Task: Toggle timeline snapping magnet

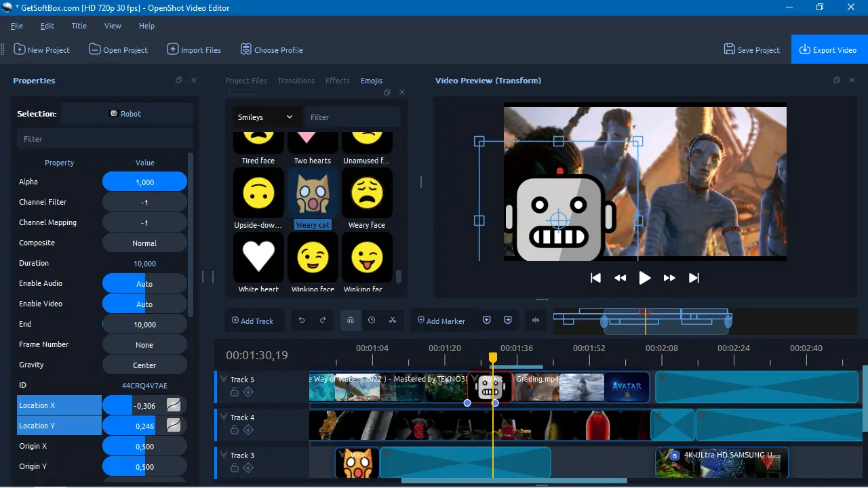Action: (x=351, y=321)
